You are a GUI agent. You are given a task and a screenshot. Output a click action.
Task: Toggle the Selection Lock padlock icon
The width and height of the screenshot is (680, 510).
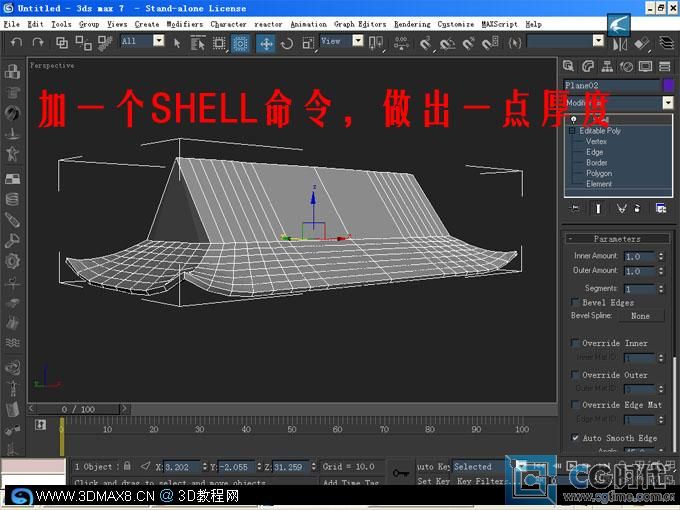coord(127,466)
